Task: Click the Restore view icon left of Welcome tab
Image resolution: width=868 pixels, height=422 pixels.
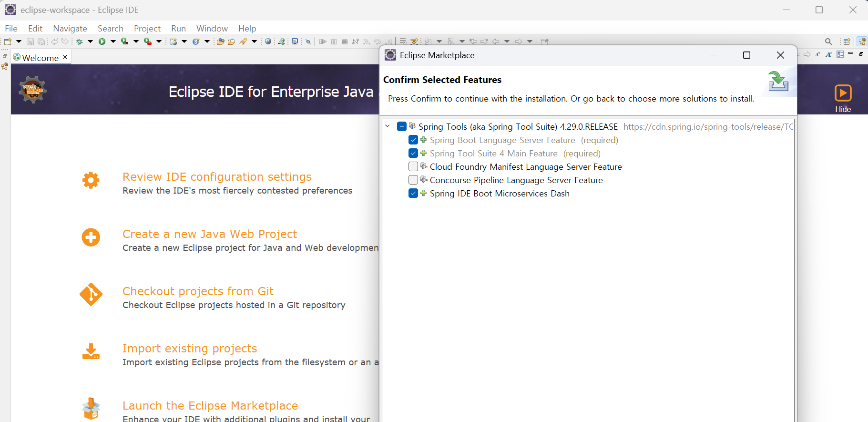Action: tap(5, 56)
